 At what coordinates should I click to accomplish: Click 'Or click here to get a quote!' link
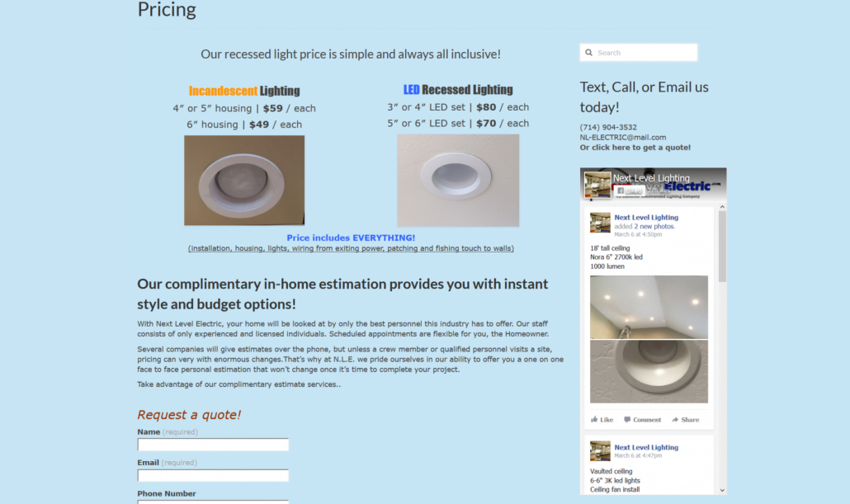[635, 148]
